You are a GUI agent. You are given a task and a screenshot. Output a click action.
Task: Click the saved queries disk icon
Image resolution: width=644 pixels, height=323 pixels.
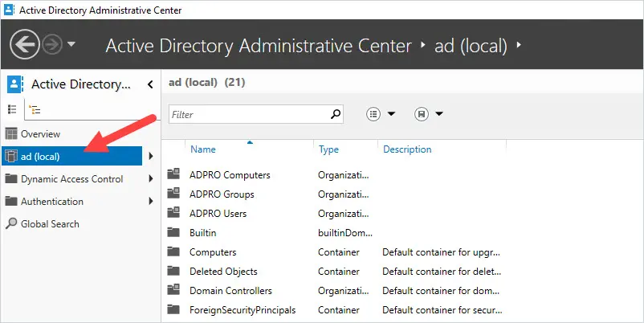(x=422, y=114)
